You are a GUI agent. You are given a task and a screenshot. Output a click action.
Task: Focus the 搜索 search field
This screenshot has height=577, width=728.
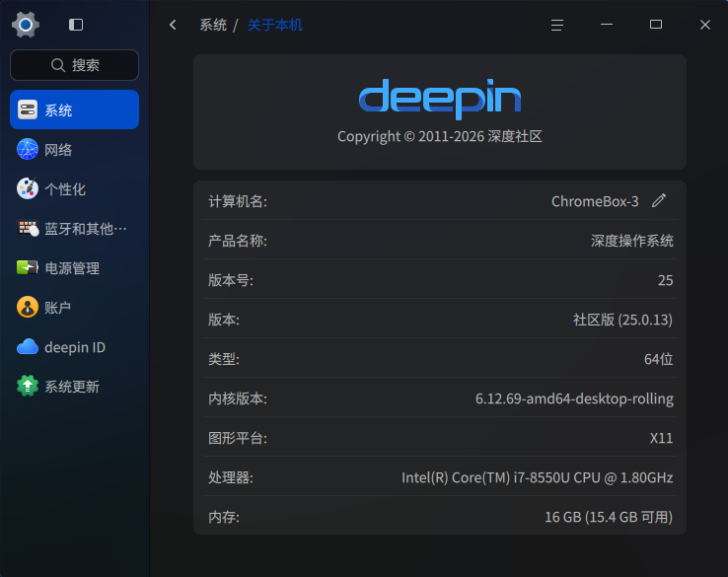click(x=74, y=65)
